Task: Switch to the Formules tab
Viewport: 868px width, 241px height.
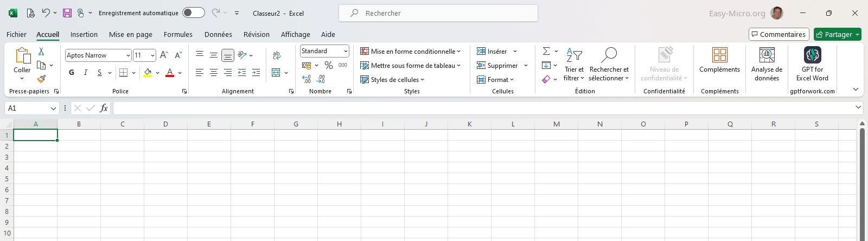Action: tap(178, 34)
